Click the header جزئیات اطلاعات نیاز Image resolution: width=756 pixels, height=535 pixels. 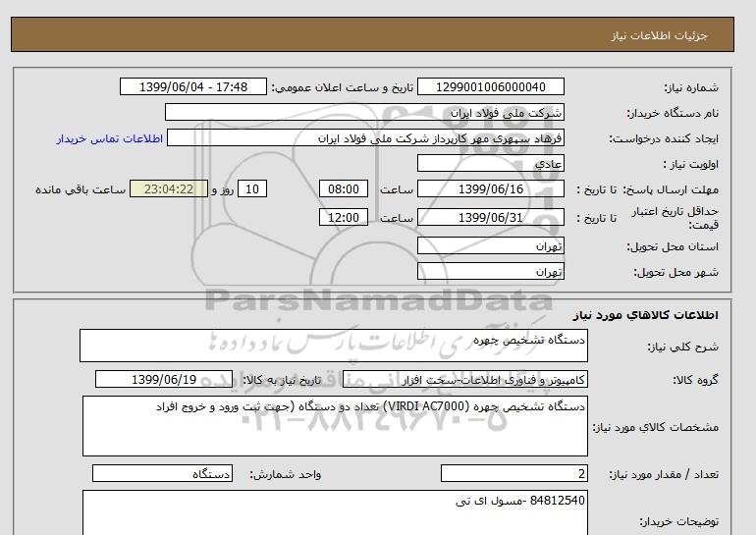659,35
